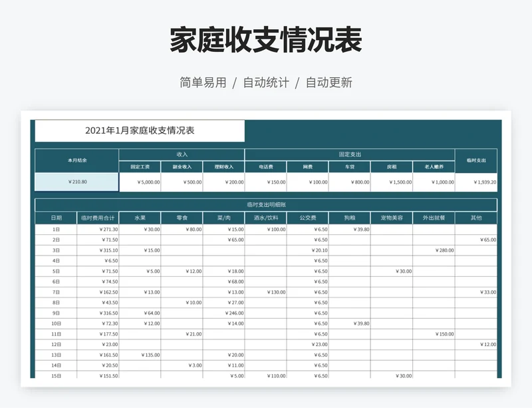Image resolution: width=532 pixels, height=408 pixels.
Task: Select the ¥200.00 investment income value
Action: [x=224, y=182]
